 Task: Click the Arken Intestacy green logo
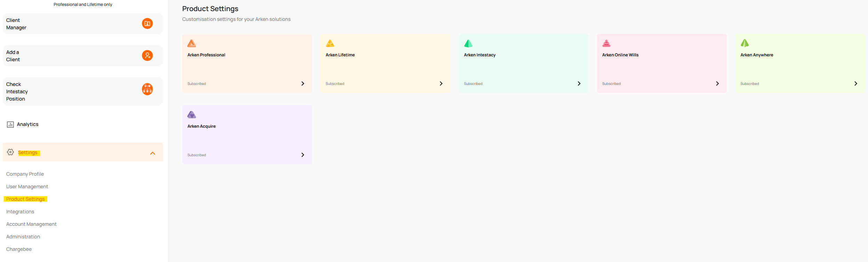(468, 43)
